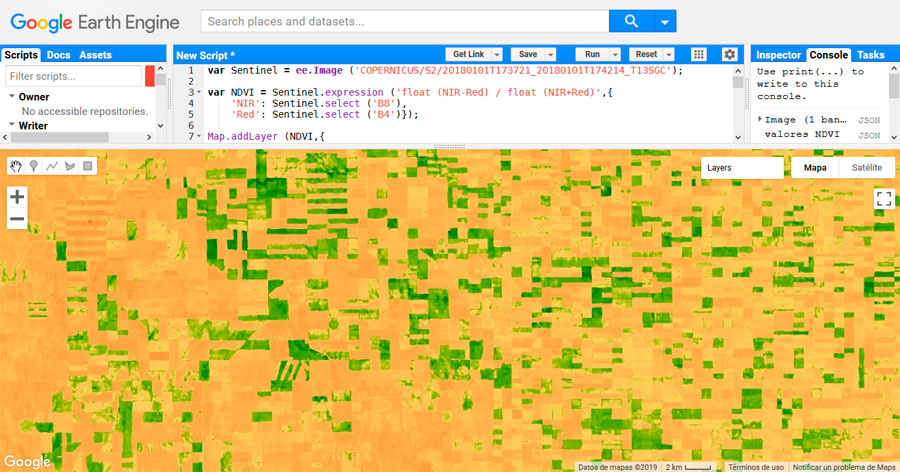This screenshot has height=472, width=900.
Task: Select the add marker tool
Action: click(34, 167)
